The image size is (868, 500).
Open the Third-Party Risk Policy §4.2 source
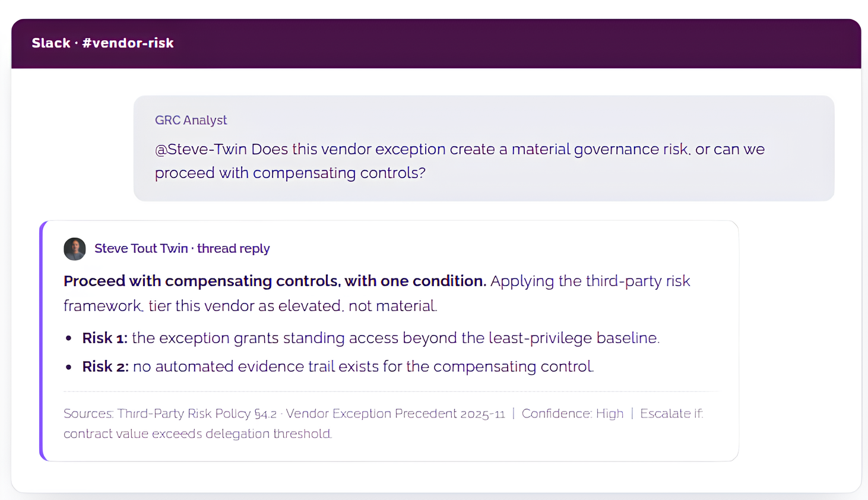coord(197,413)
